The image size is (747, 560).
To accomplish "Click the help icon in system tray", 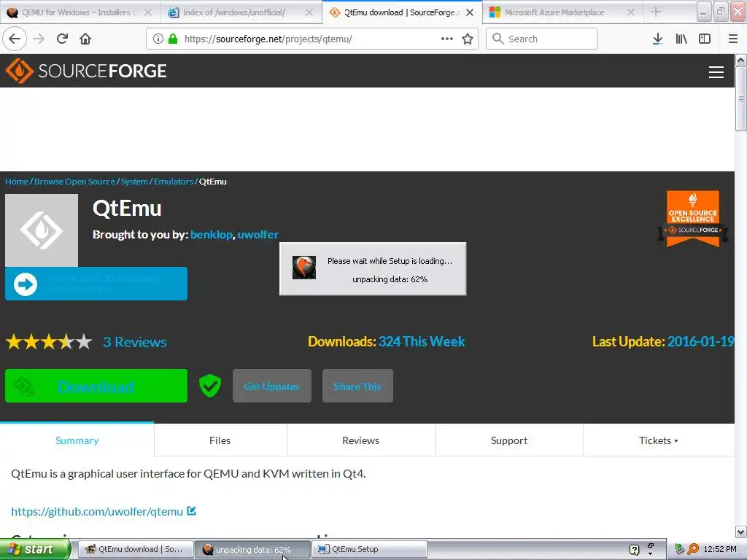I will 634,550.
